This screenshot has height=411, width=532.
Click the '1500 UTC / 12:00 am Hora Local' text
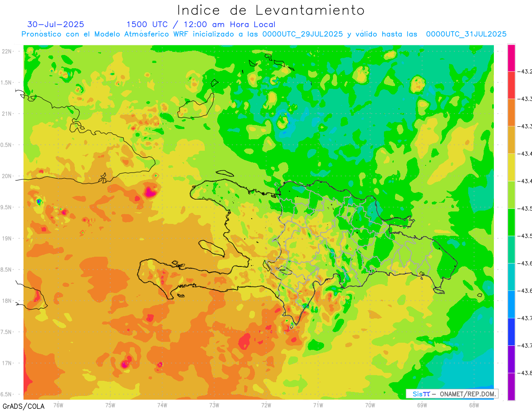tap(201, 25)
